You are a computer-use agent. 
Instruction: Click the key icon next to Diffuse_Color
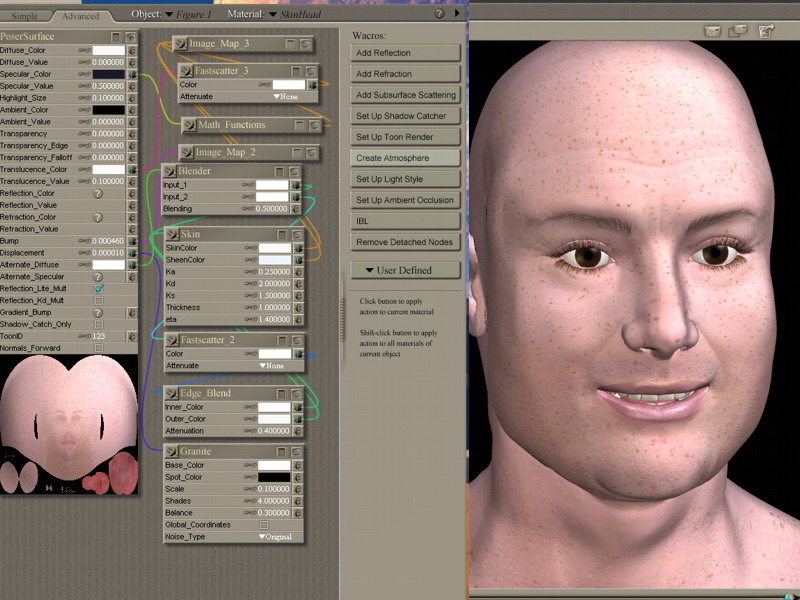click(x=85, y=50)
